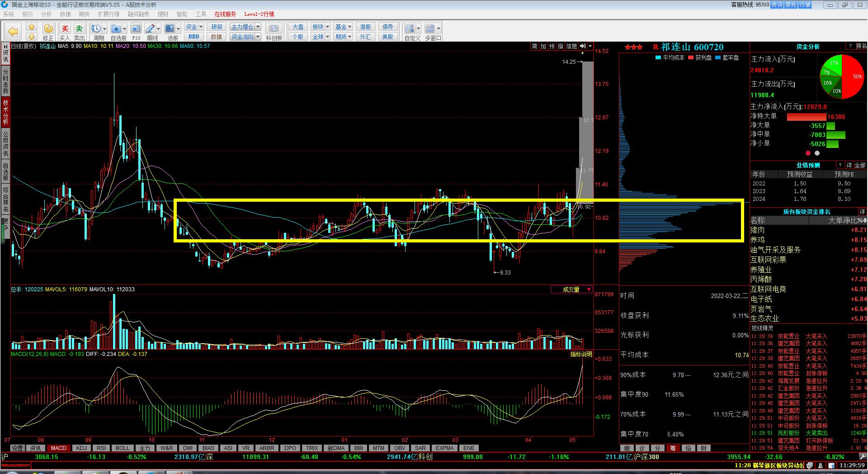Click the bell alert icon in status bar
This screenshot has width=868, height=474.
(x=820, y=465)
